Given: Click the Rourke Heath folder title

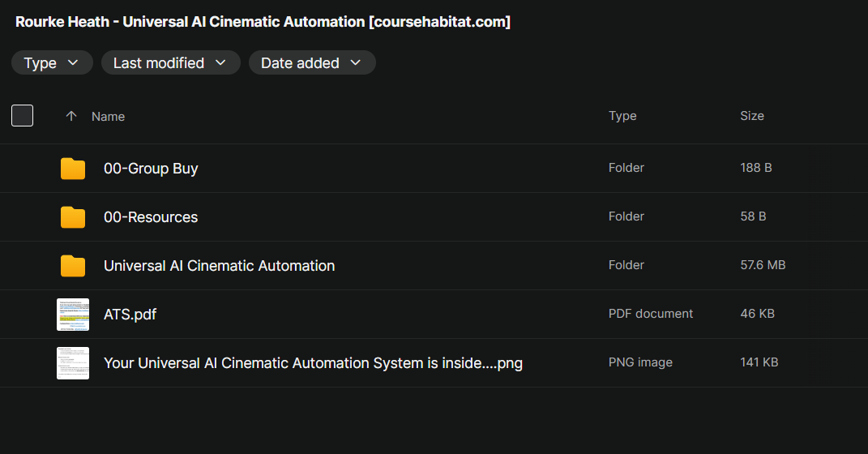Looking at the screenshot, I should coord(263,22).
